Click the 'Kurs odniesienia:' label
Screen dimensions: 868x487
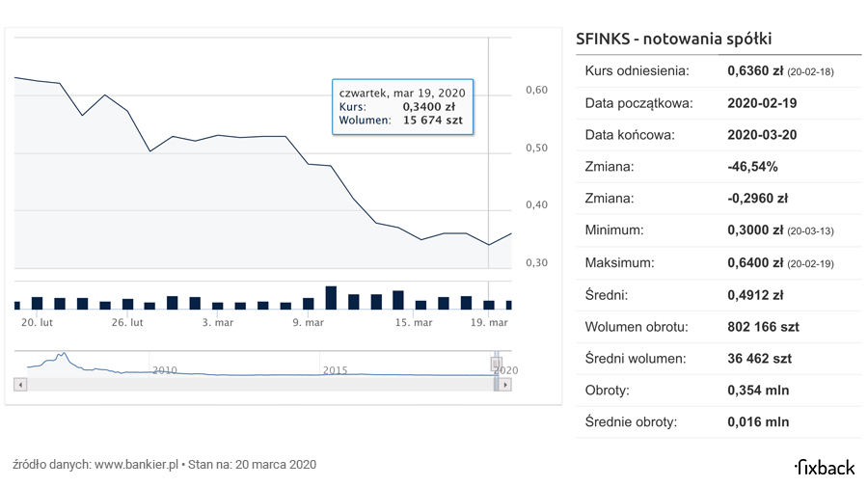pyautogui.click(x=637, y=70)
